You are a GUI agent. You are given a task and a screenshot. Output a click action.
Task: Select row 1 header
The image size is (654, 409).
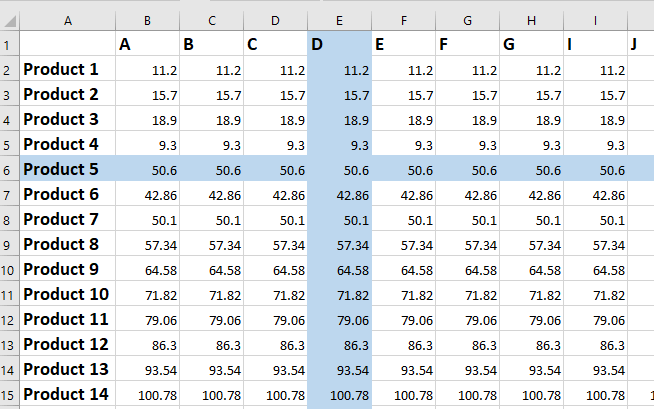pos(9,44)
